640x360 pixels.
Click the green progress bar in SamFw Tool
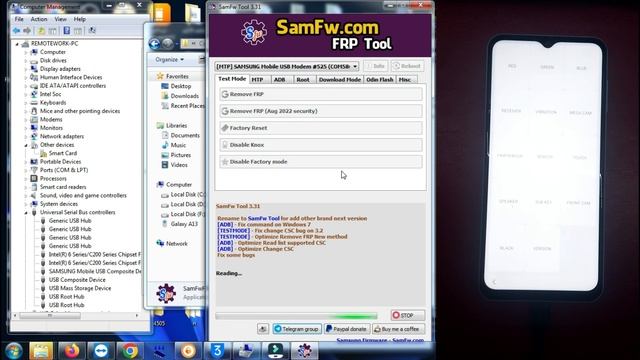[296, 316]
